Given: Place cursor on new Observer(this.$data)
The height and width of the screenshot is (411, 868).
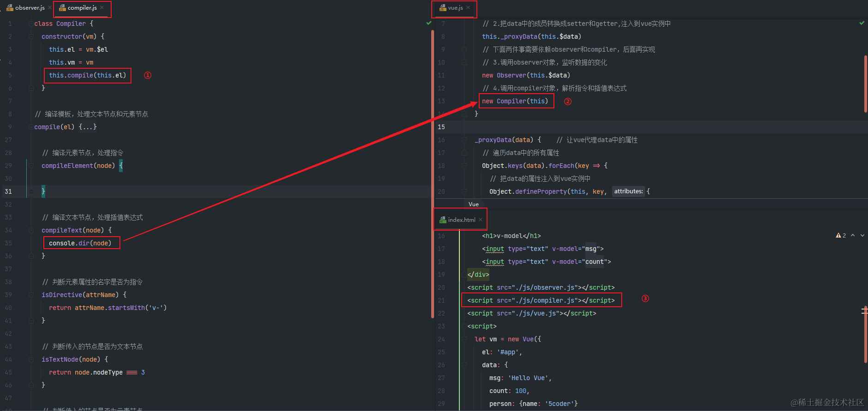Looking at the screenshot, I should tap(526, 75).
